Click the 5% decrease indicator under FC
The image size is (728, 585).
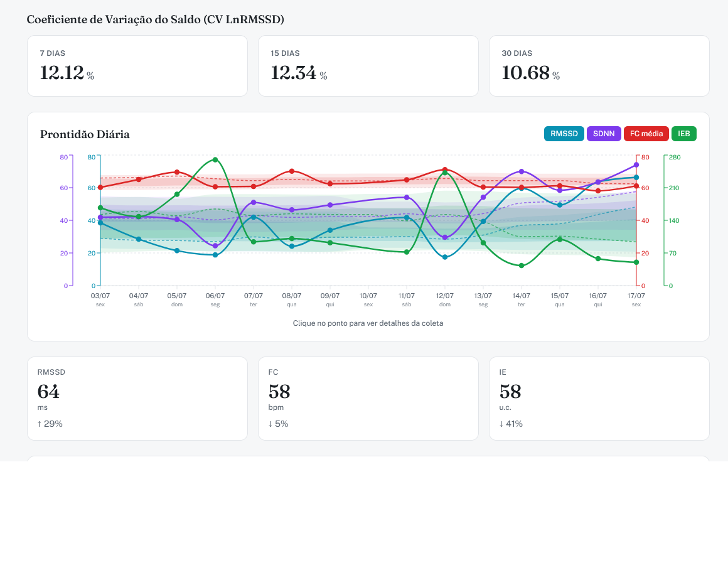point(278,424)
